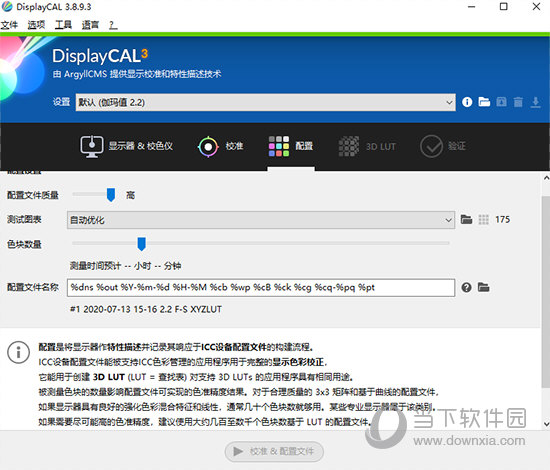Click the vertical scrollbar down arrow
This screenshot has width=550, height=470.
tap(546, 424)
